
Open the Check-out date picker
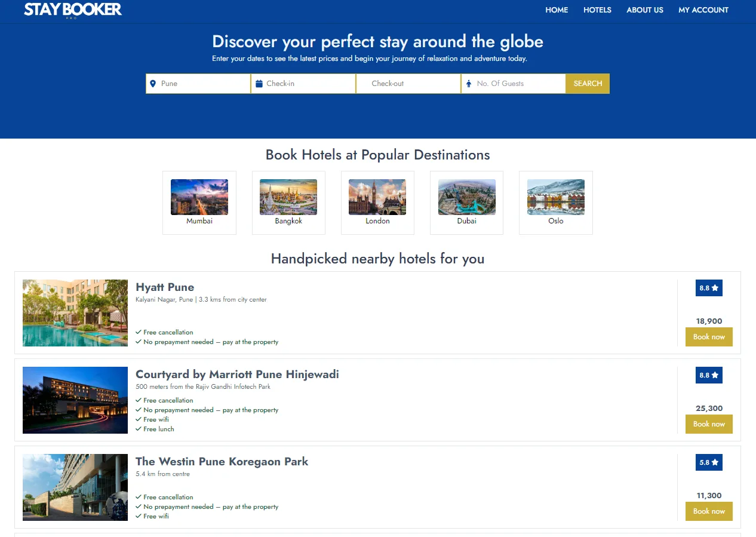pyautogui.click(x=408, y=84)
